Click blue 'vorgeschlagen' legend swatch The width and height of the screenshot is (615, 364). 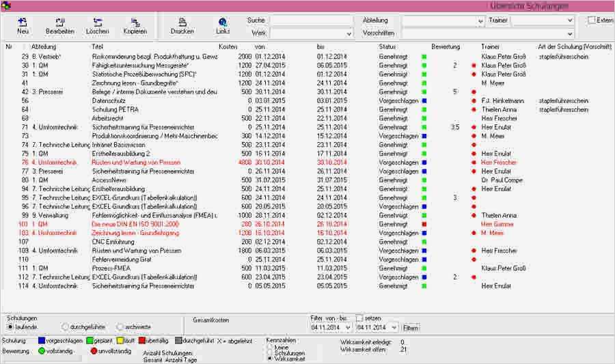click(x=42, y=341)
